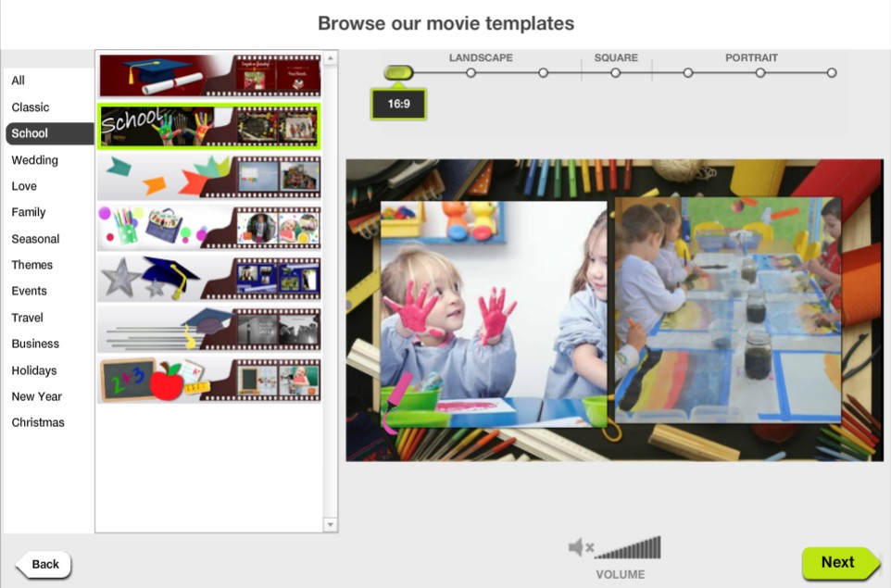Choose the colorful paper shapes template

(209, 178)
